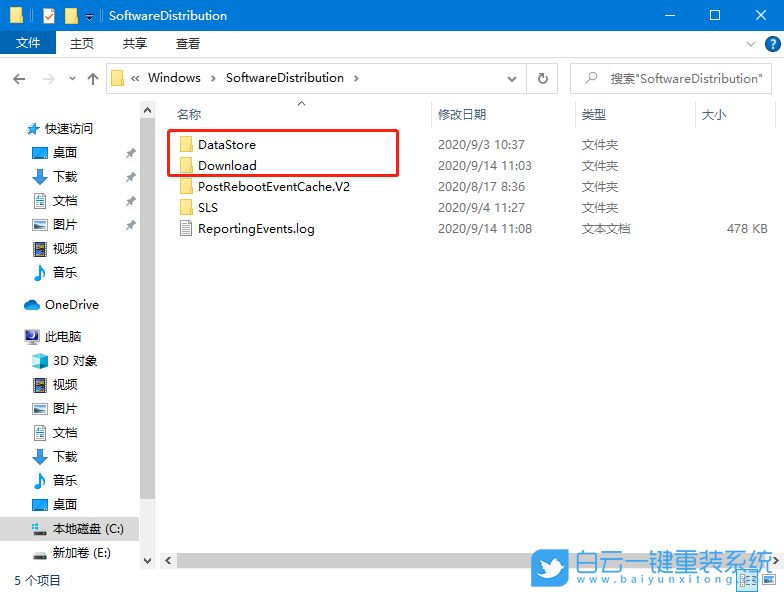Sort by the 名称 column header

[189, 114]
